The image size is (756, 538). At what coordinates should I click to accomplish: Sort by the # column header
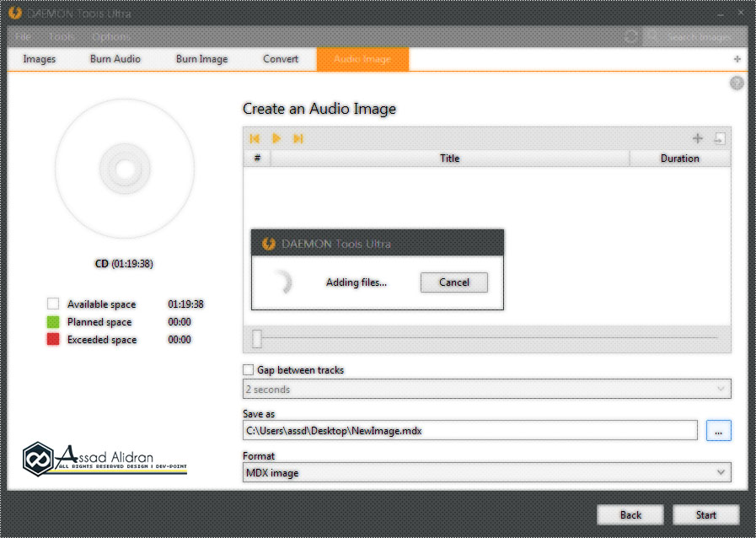[257, 159]
